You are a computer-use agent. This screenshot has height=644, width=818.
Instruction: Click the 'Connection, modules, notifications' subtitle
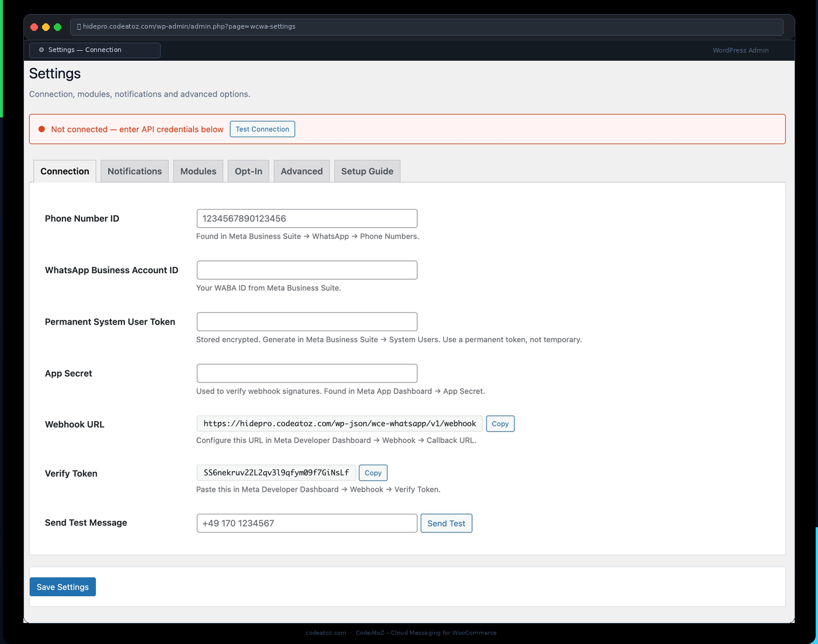(140, 94)
